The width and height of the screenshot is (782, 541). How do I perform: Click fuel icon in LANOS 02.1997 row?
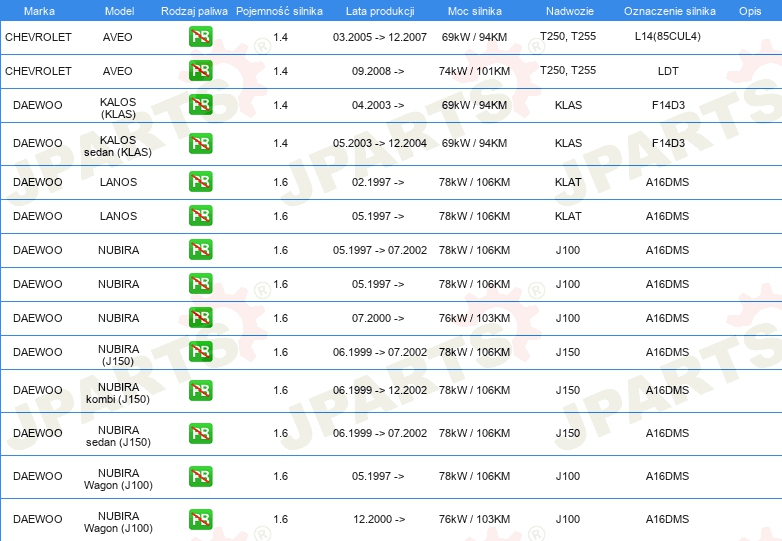click(200, 181)
